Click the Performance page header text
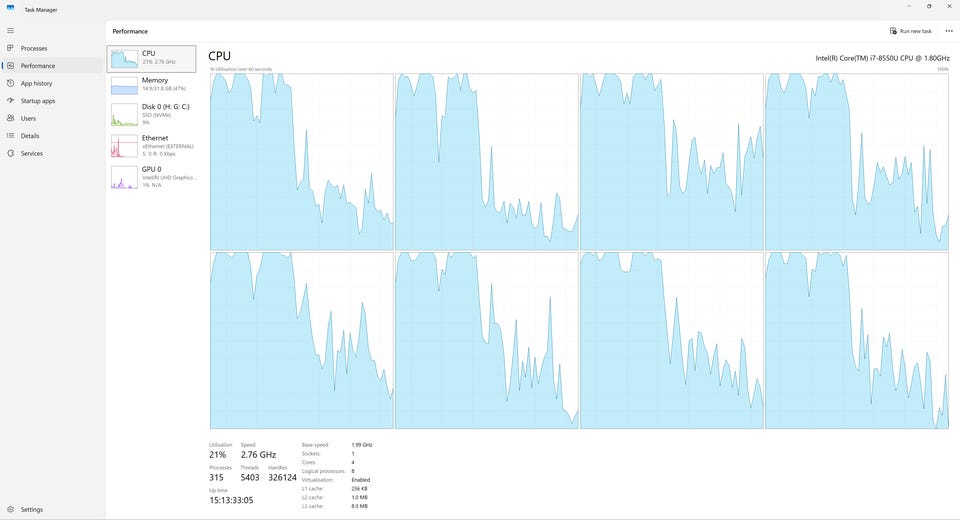This screenshot has width=960, height=520. click(x=130, y=31)
